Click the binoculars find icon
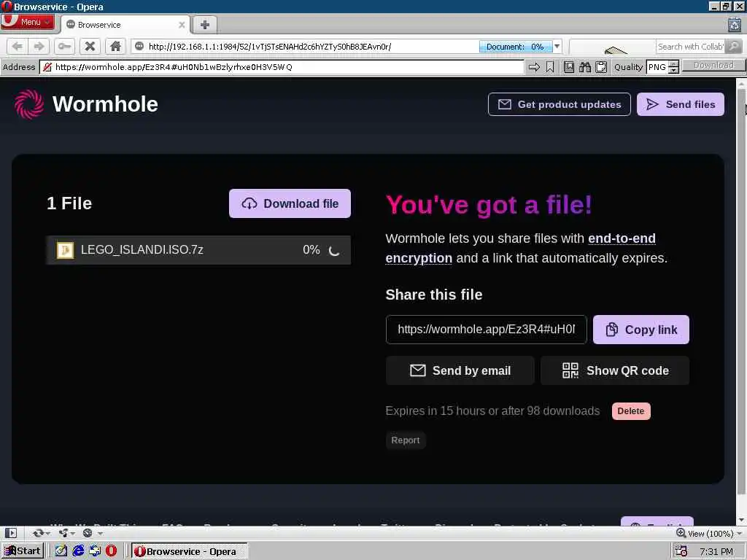 tap(585, 67)
